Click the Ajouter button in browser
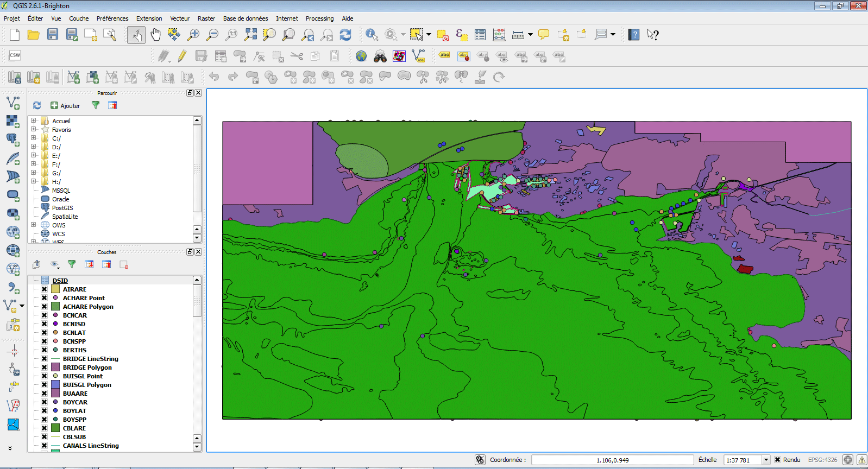868x469 pixels. pos(65,106)
